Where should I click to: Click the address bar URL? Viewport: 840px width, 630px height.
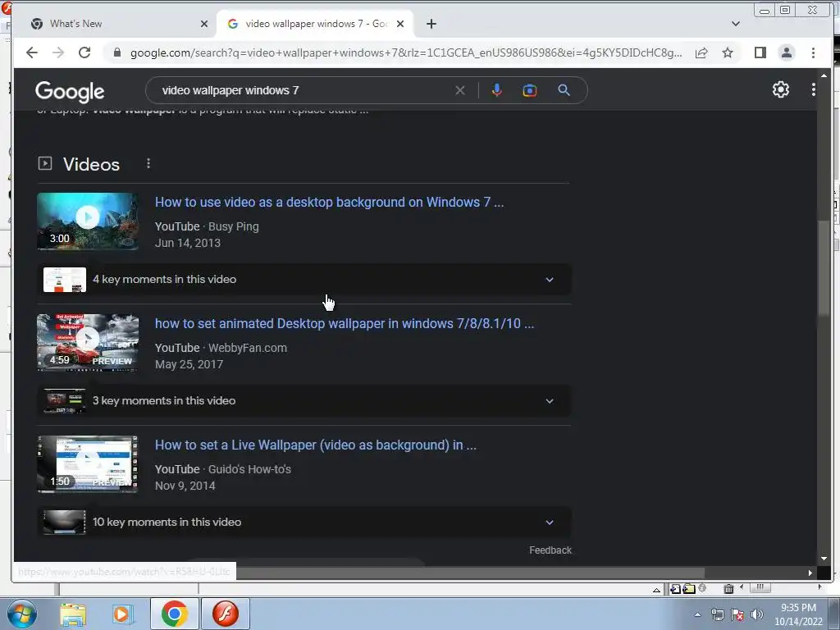coord(406,52)
